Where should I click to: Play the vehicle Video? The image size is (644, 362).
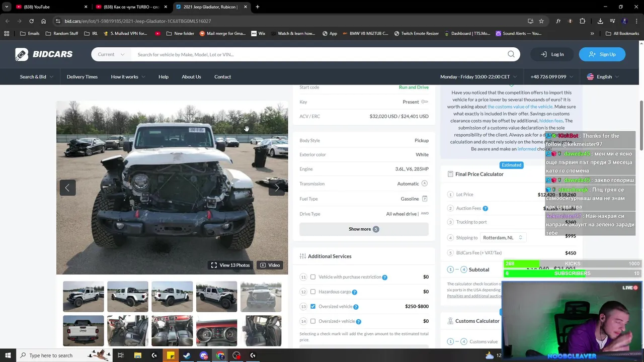coord(270,265)
